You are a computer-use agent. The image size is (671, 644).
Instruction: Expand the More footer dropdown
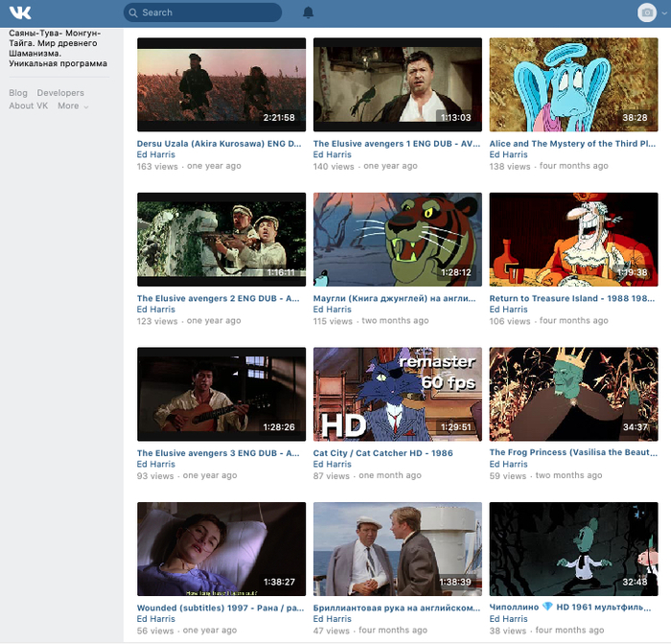coord(73,105)
